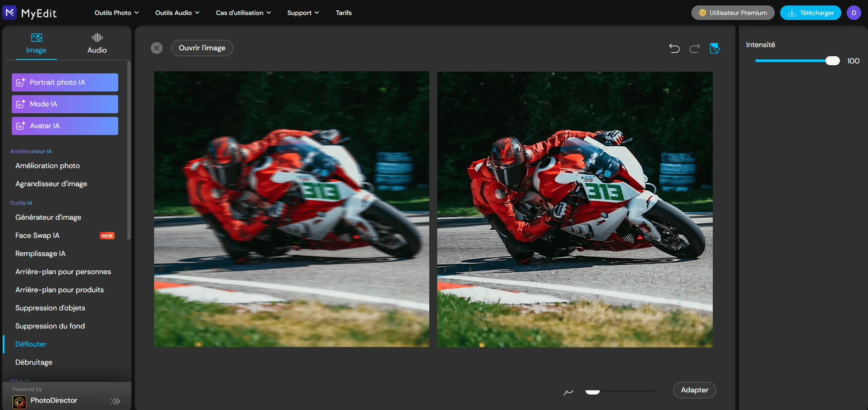Open the user profile avatar D
The height and width of the screenshot is (410, 868).
tap(854, 13)
